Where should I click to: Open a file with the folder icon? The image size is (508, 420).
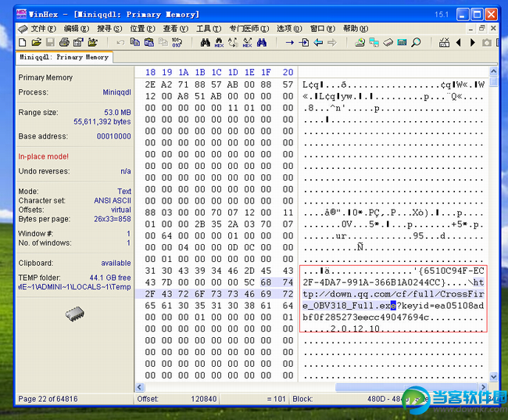pos(37,42)
